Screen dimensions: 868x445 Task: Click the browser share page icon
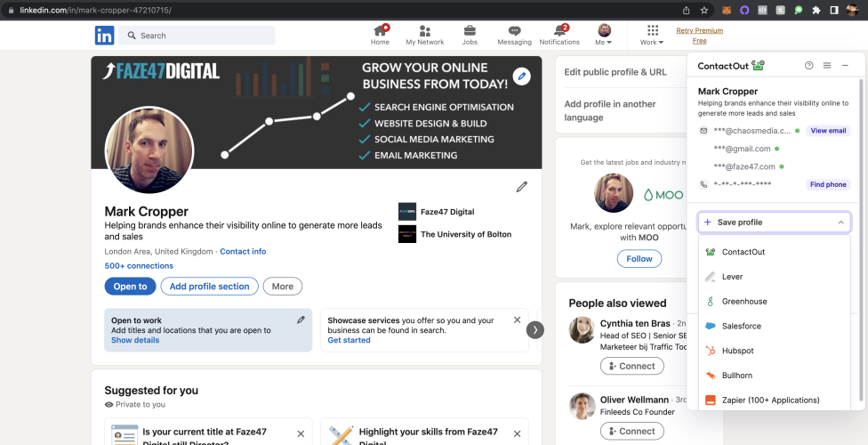pos(687,10)
